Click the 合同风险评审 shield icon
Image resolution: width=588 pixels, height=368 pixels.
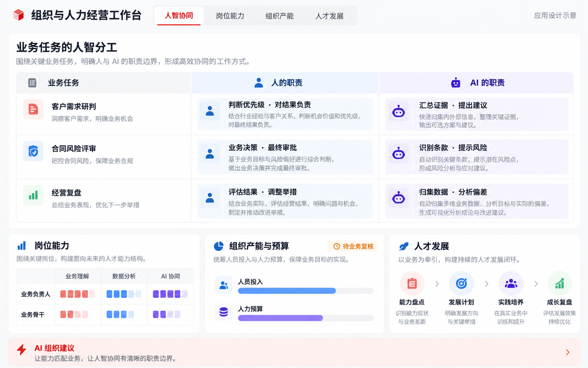click(x=33, y=151)
